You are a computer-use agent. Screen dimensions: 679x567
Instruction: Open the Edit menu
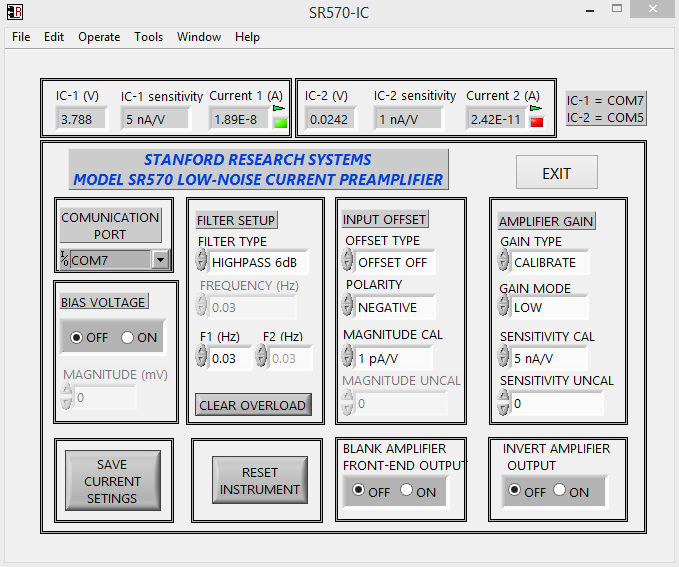pyautogui.click(x=54, y=37)
